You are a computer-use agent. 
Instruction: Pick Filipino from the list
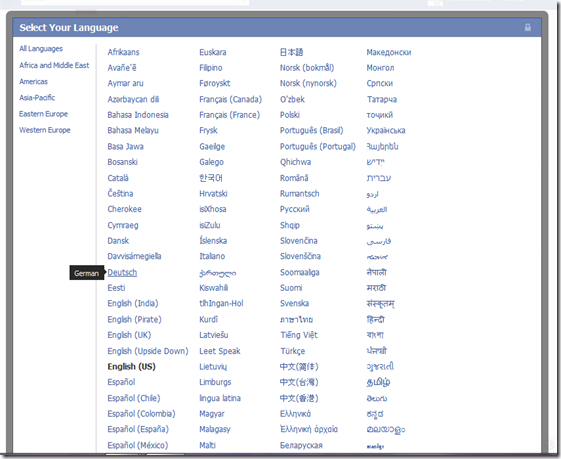[211, 68]
